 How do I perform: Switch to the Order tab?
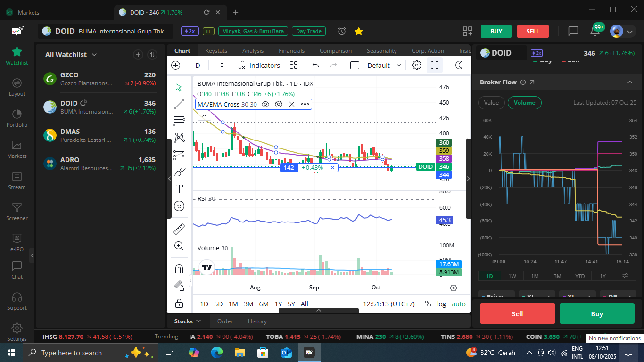[225, 321]
